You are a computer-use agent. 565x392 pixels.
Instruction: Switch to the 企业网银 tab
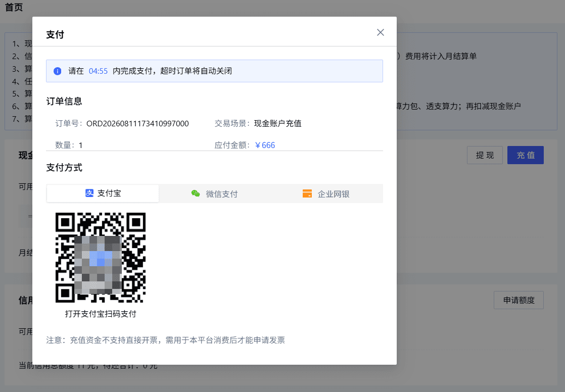(326, 194)
